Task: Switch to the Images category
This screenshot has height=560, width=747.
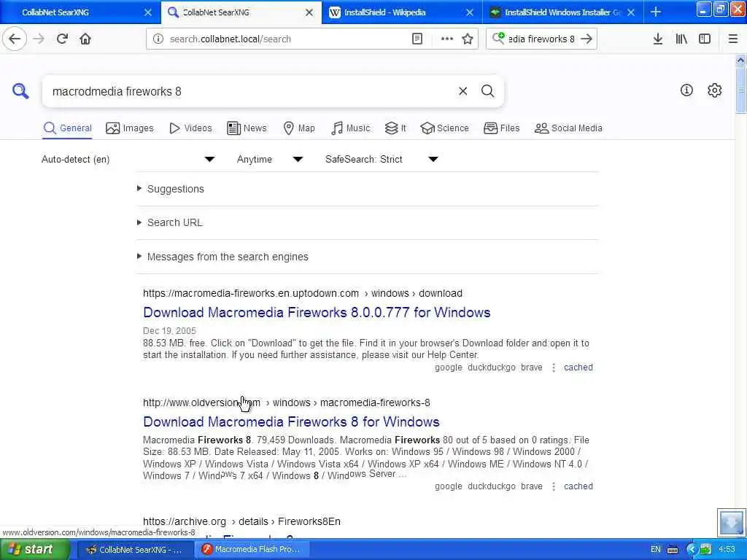Action: point(130,128)
